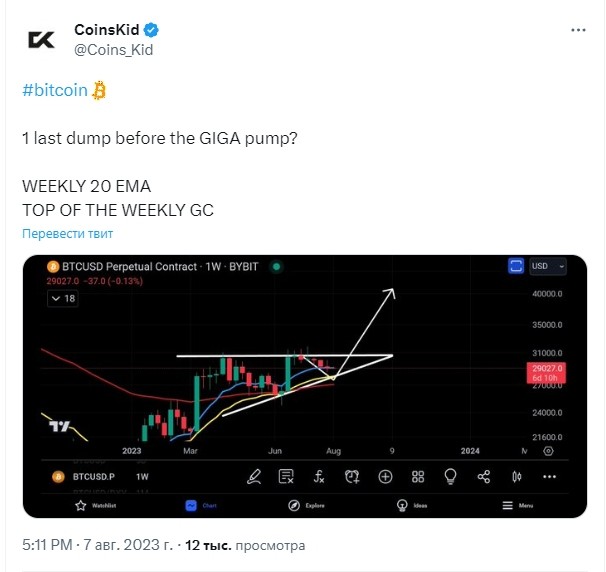This screenshot has height=572, width=606.
Task: Open the indicators fx icon
Action: coord(319,477)
